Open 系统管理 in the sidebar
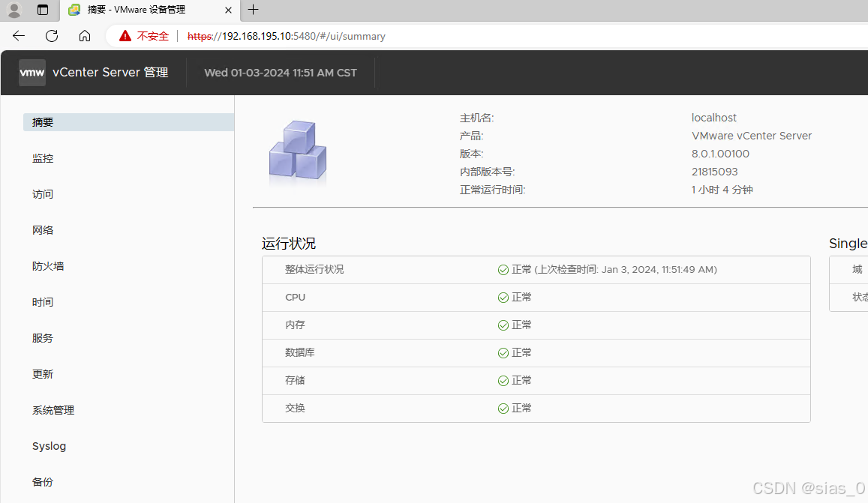Image resolution: width=868 pixels, height=503 pixels. pyautogui.click(x=53, y=410)
